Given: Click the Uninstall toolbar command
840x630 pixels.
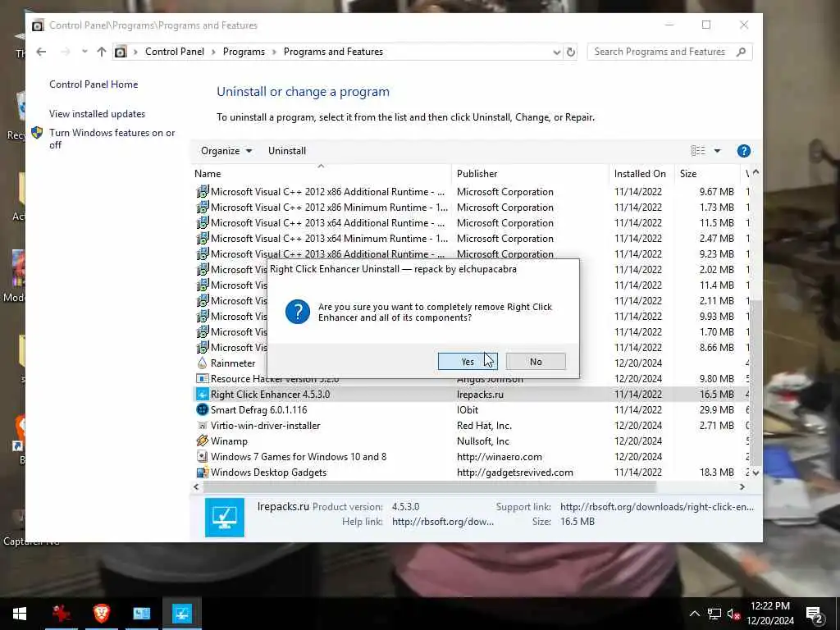Looking at the screenshot, I should [287, 151].
